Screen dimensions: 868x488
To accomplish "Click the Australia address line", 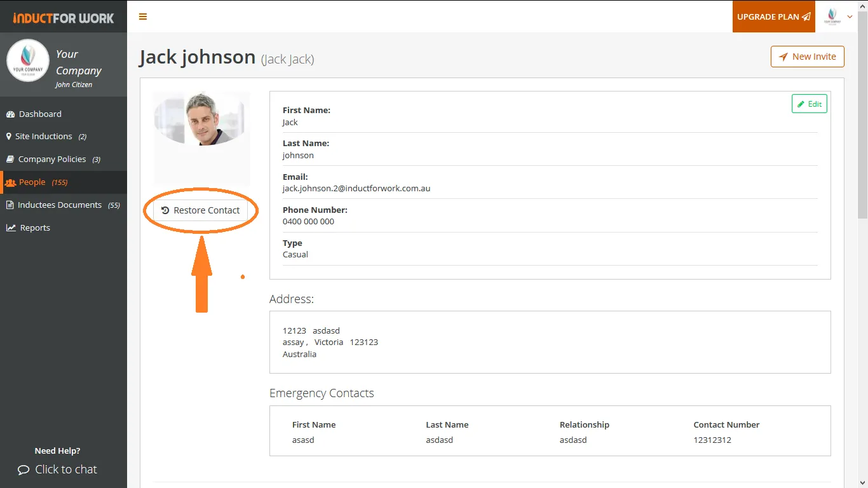I will click(x=299, y=355).
